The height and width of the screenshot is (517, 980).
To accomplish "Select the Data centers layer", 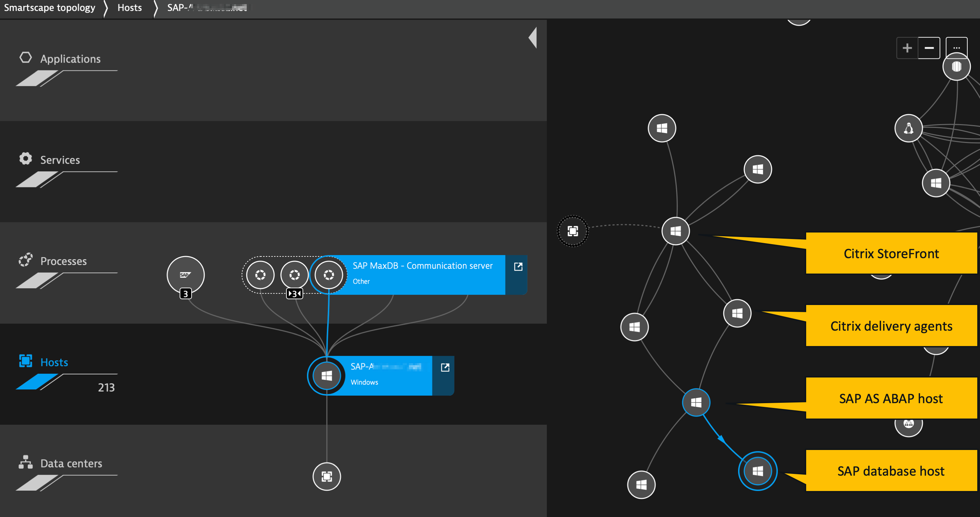I will (71, 463).
